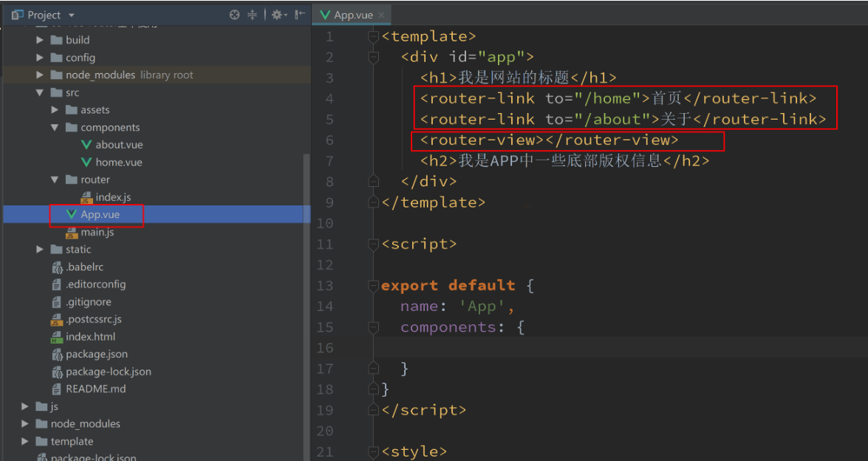Select the .postcssrc.js file
868x461 pixels.
click(94, 318)
